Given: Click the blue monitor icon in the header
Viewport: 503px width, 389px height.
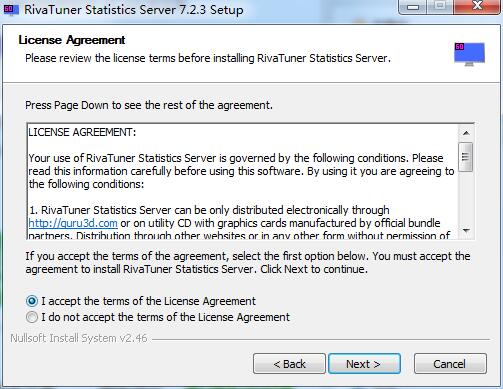Looking at the screenshot, I should tap(469, 54).
